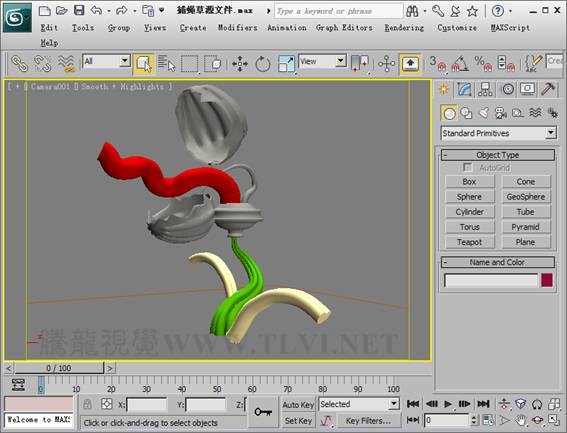Screen dimensions: 567x433
Task: Select the Select and Link tool
Action: pyautogui.click(x=19, y=64)
